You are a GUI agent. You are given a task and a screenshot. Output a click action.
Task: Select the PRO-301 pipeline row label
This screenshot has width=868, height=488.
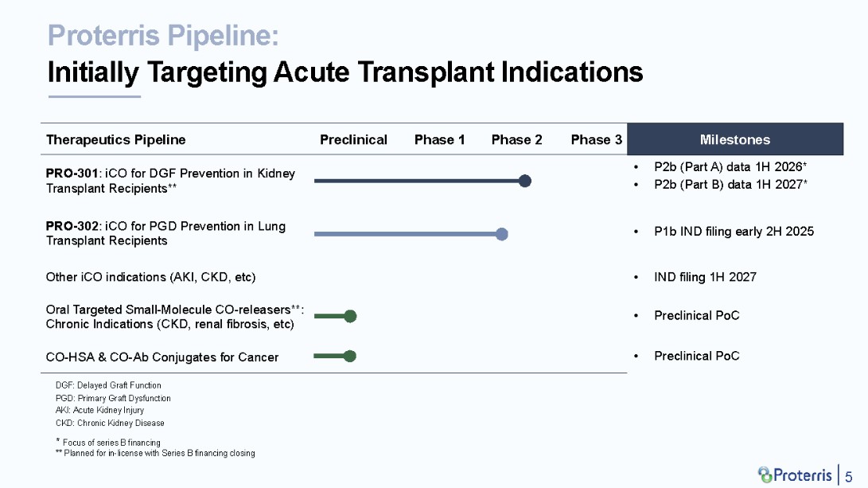(170, 181)
